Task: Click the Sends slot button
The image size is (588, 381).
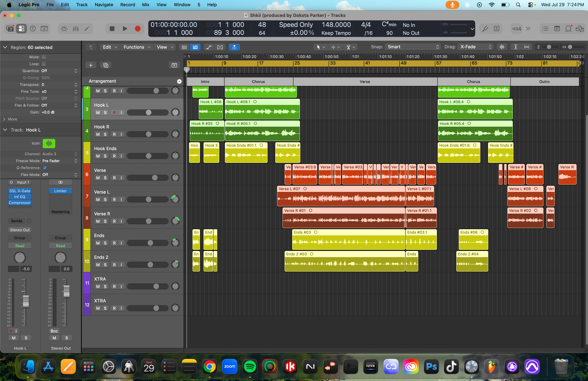Action: (x=17, y=221)
